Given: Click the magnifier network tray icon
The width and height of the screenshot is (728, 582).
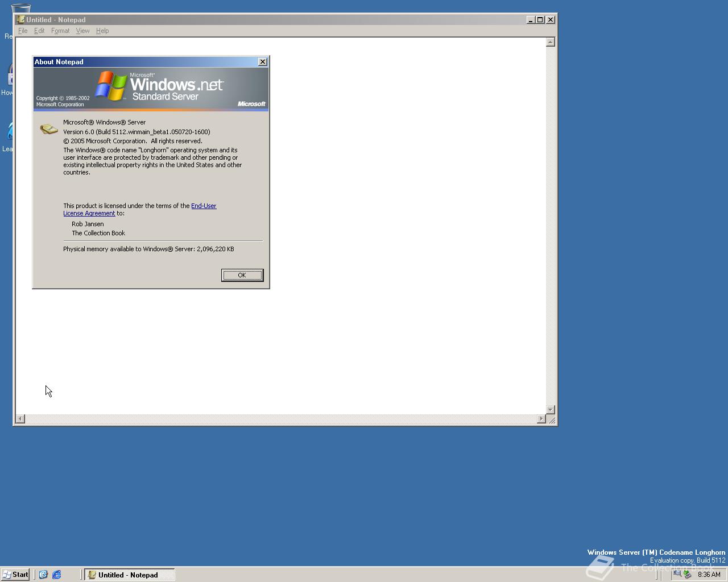Looking at the screenshot, I should [677, 574].
